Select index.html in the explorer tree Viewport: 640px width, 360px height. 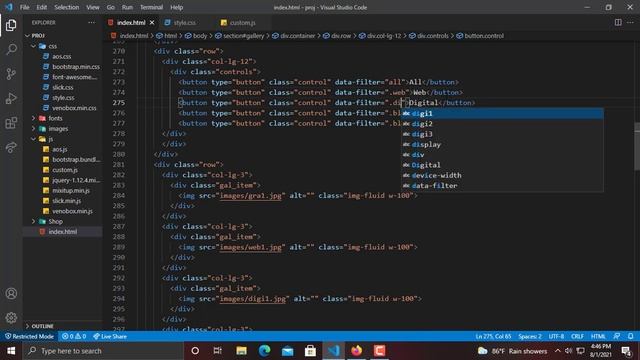62,231
